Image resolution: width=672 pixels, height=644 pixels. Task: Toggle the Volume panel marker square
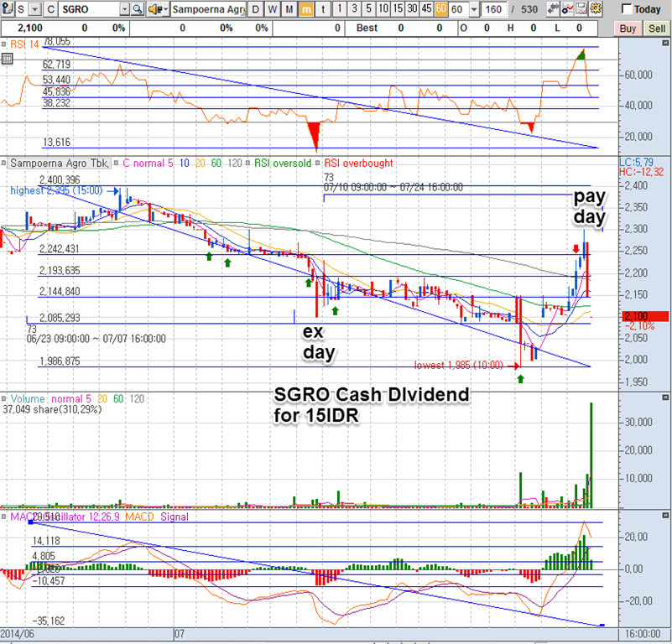coord(4,399)
